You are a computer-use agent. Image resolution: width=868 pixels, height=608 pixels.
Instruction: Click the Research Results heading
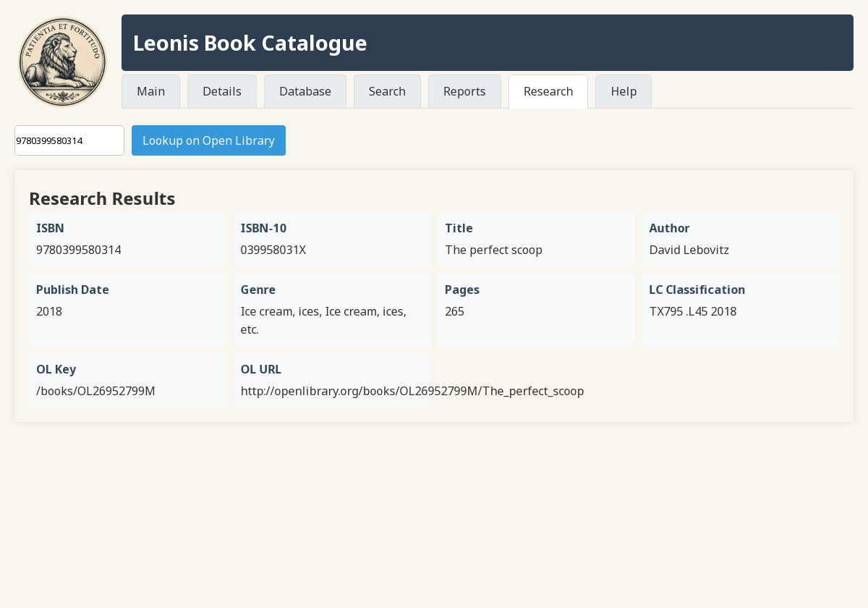(102, 198)
